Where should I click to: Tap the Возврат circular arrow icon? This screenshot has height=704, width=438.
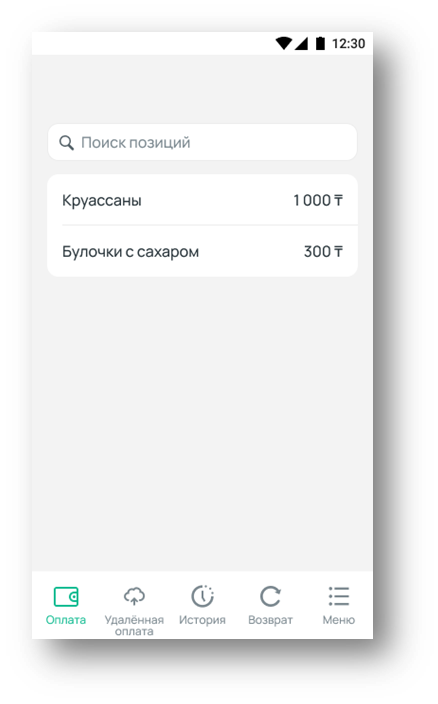pyautogui.click(x=270, y=596)
